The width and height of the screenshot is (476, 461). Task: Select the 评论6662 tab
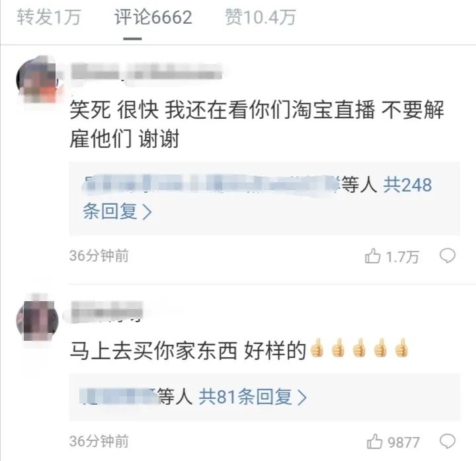pos(153,17)
